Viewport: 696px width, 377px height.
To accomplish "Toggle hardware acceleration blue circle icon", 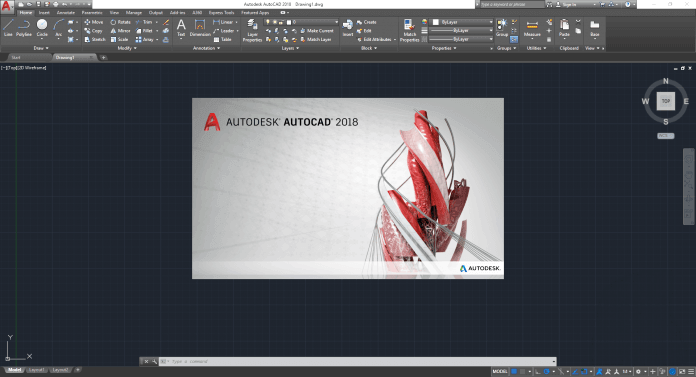I will [672, 372].
